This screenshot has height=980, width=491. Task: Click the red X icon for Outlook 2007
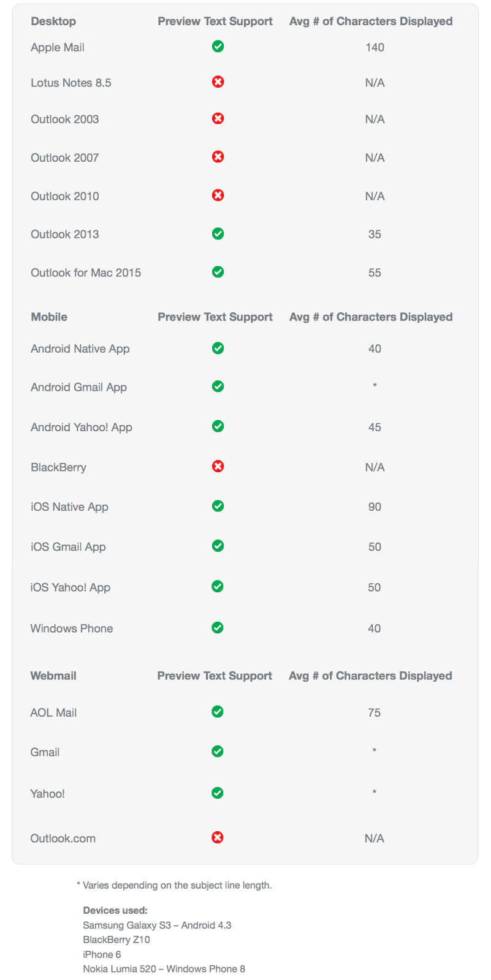coord(218,157)
